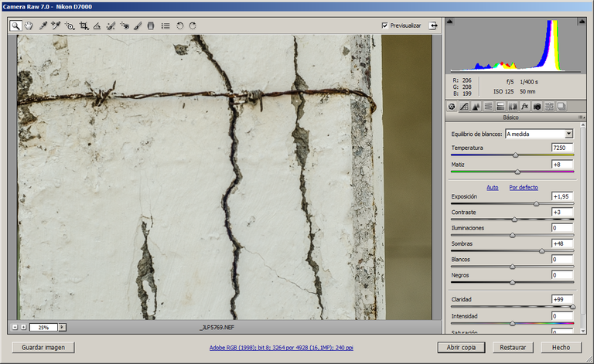Open the zoom level preset dropdown arrow
Image resolution: width=594 pixels, height=364 pixels.
click(62, 328)
